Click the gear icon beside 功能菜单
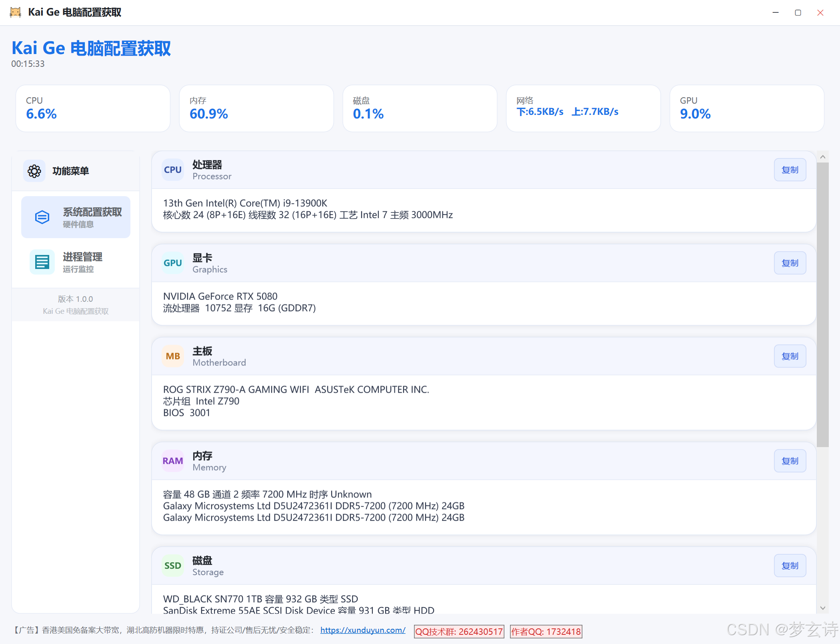 click(x=34, y=171)
